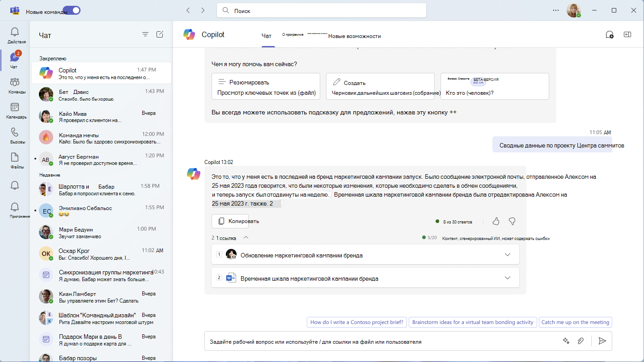The width and height of the screenshot is (644, 362).
Task: Select the Новые возможности tab
Action: [355, 36]
